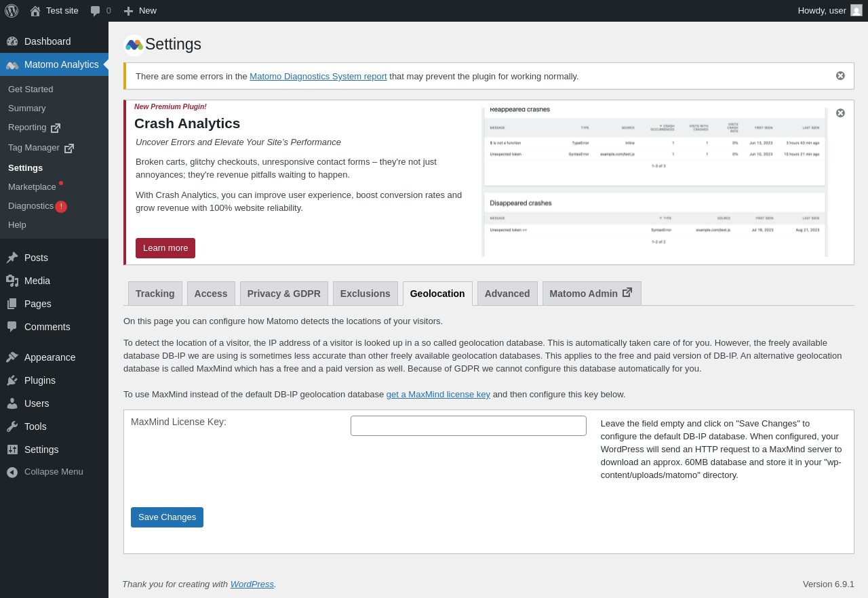This screenshot has height=598, width=868.
Task: Open the New content dropdown
Action: pyautogui.click(x=140, y=11)
